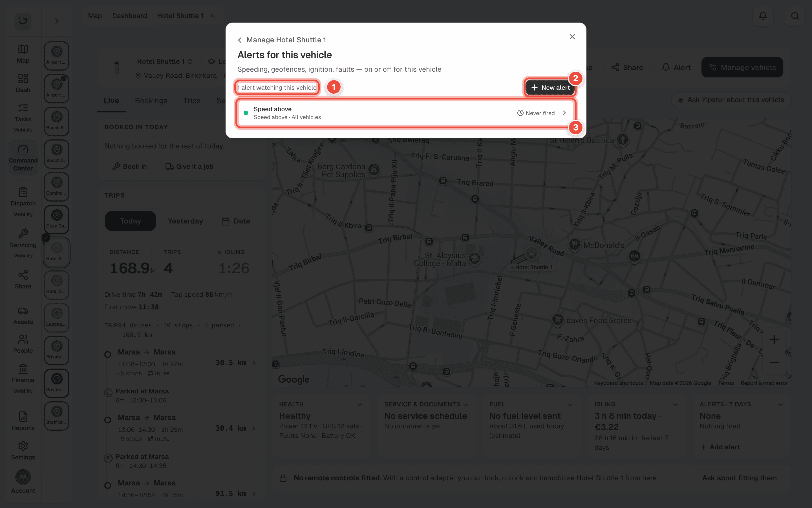Open the Hotel Shuttle 1 vehicle switcher
The image size is (812, 508).
tap(164, 62)
